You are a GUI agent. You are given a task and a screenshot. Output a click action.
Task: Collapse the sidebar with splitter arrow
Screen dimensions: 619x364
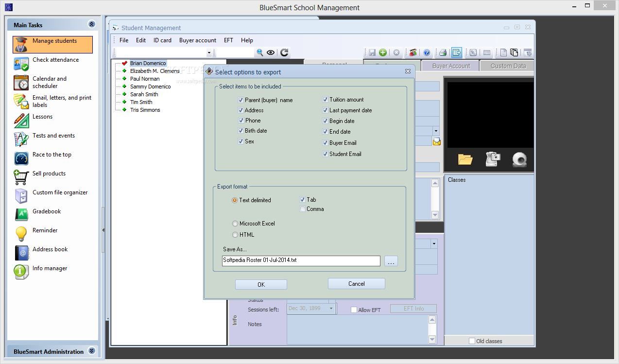[x=103, y=230]
